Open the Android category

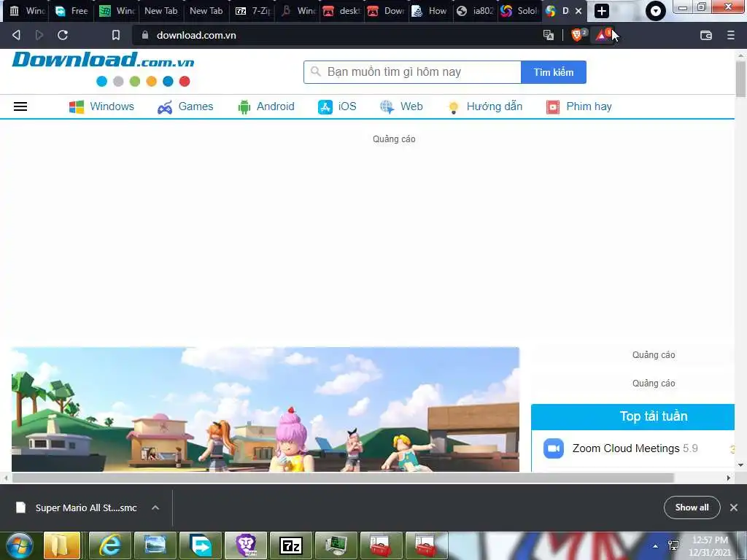pos(266,106)
